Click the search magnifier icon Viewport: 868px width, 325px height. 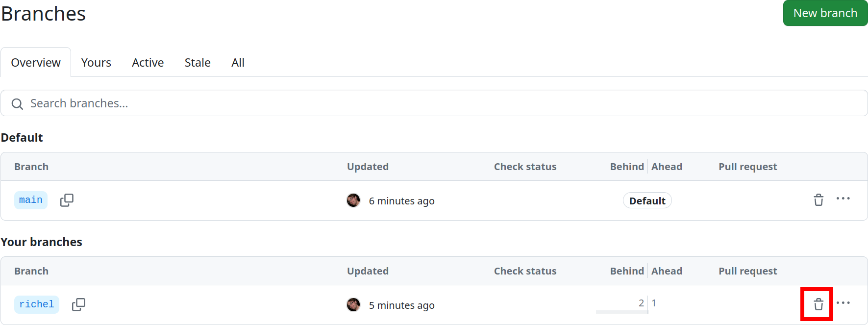click(x=17, y=103)
